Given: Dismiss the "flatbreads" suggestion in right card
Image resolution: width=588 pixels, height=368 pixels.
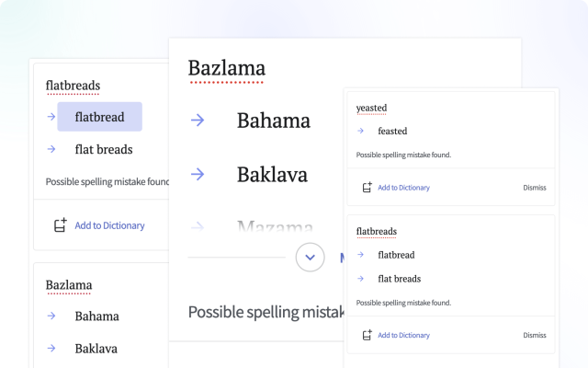Looking at the screenshot, I should click(534, 335).
